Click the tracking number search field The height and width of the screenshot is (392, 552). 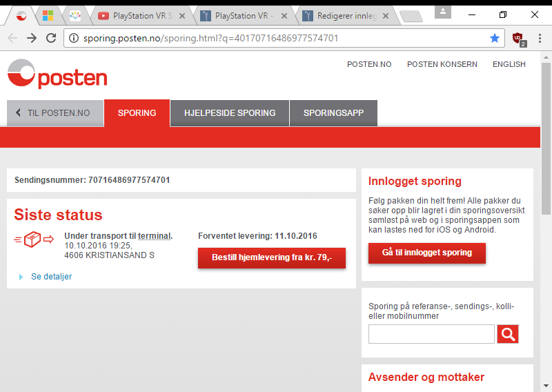[x=431, y=334]
